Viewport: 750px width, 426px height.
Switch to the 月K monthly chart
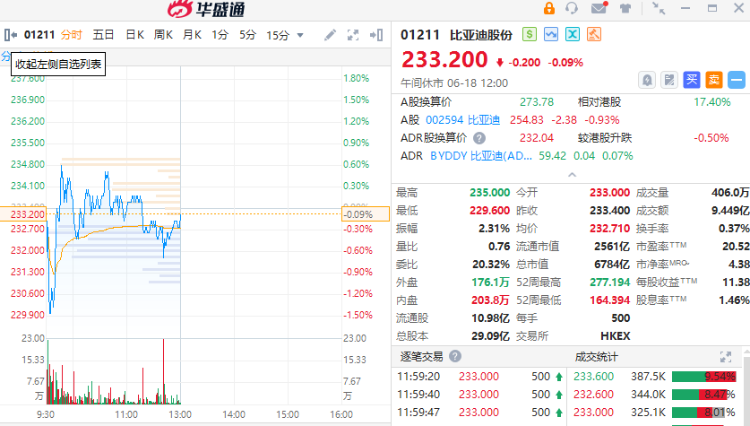pos(192,35)
